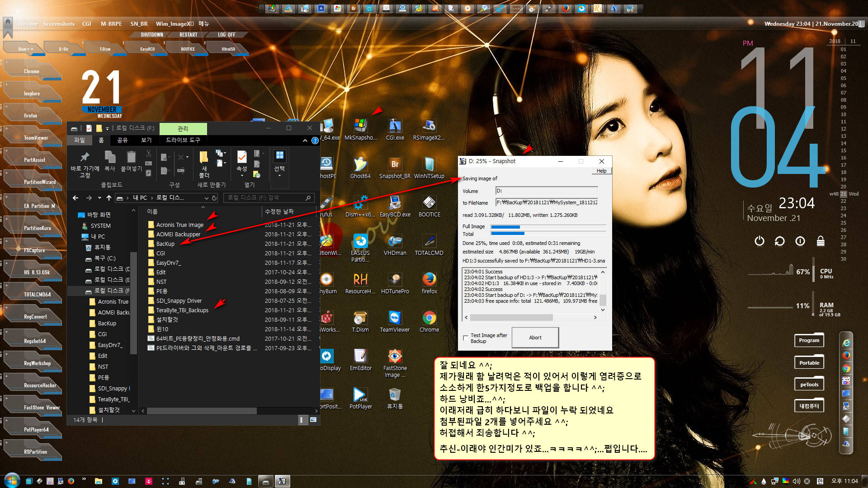Open M-BRPE menu in top bar

click(111, 23)
